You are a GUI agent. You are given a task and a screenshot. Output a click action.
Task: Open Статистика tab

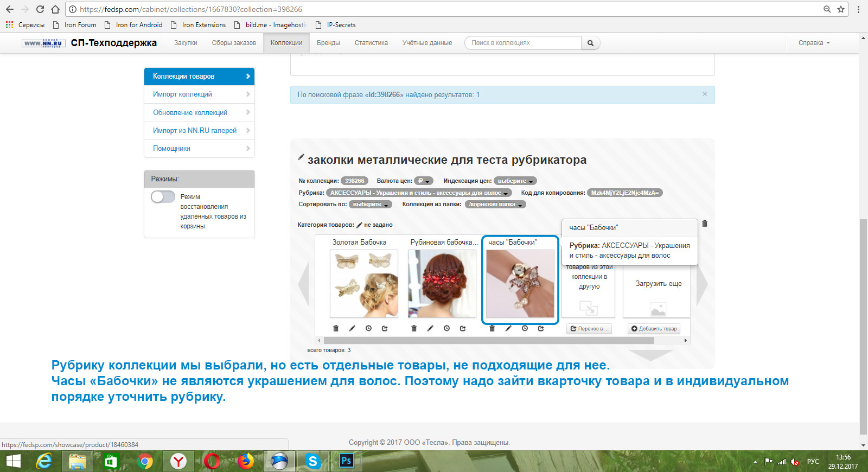click(x=371, y=43)
